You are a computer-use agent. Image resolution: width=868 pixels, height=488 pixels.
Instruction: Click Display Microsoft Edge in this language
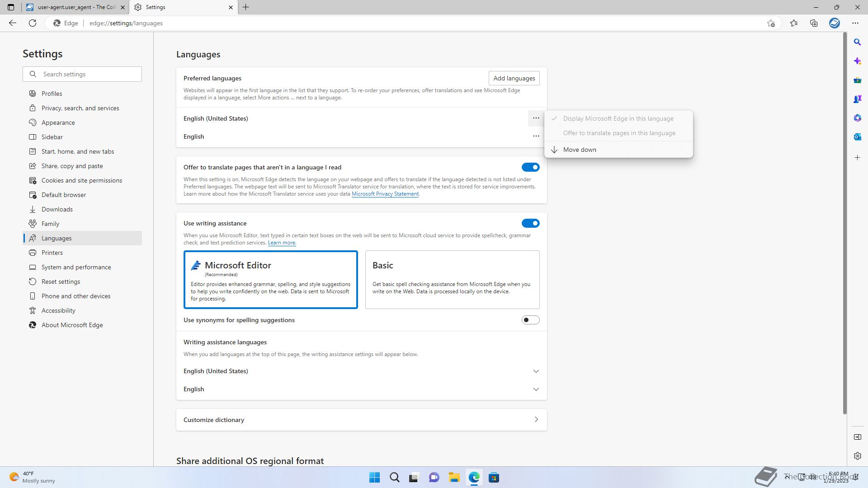[x=618, y=118]
